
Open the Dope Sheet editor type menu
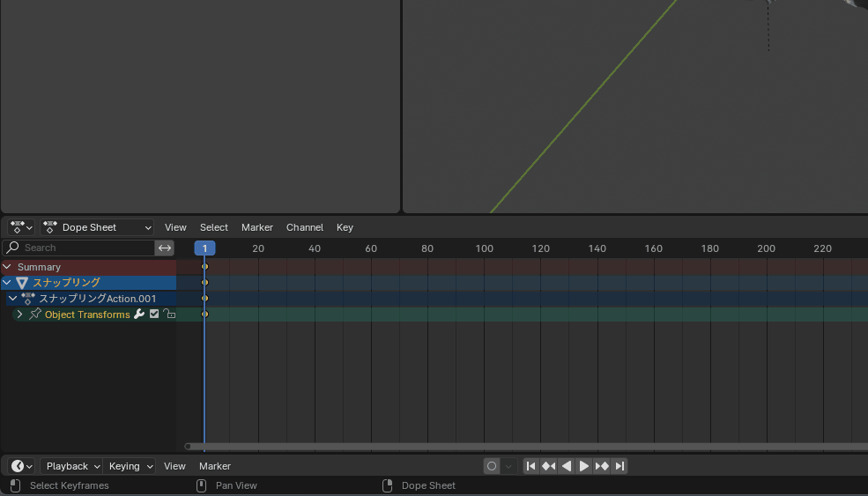pos(21,227)
